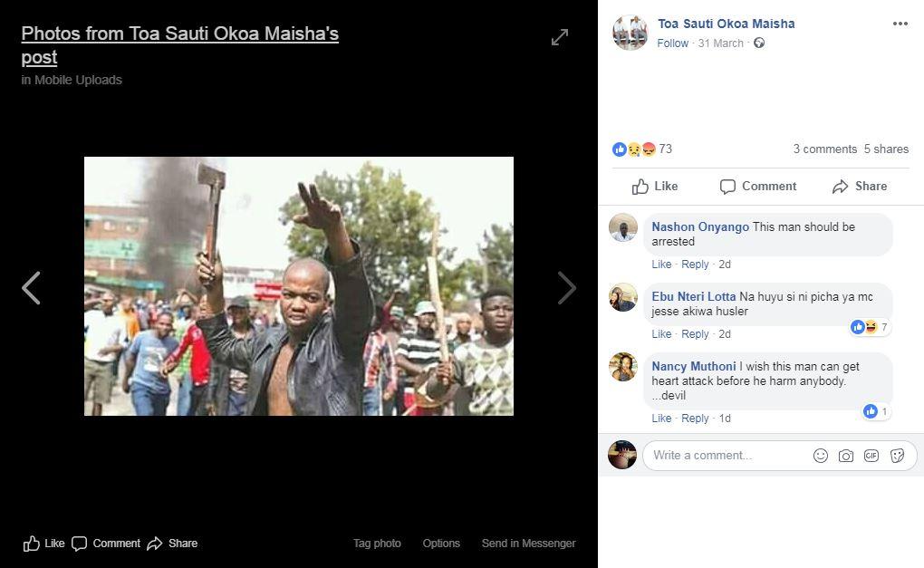
Task: Open the post options three-dot menu
Action: (x=900, y=24)
